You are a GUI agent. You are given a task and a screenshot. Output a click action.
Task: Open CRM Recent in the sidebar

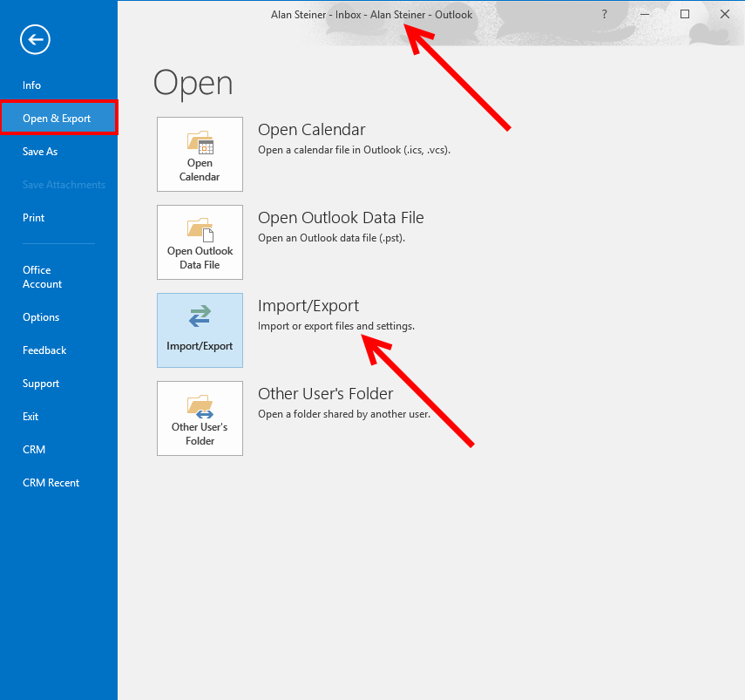coord(51,483)
